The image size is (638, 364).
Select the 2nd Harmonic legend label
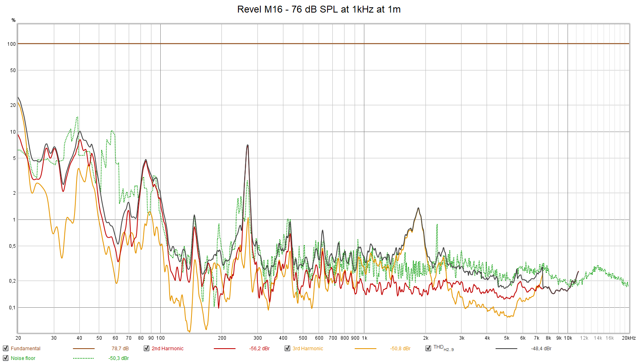[x=168, y=349]
